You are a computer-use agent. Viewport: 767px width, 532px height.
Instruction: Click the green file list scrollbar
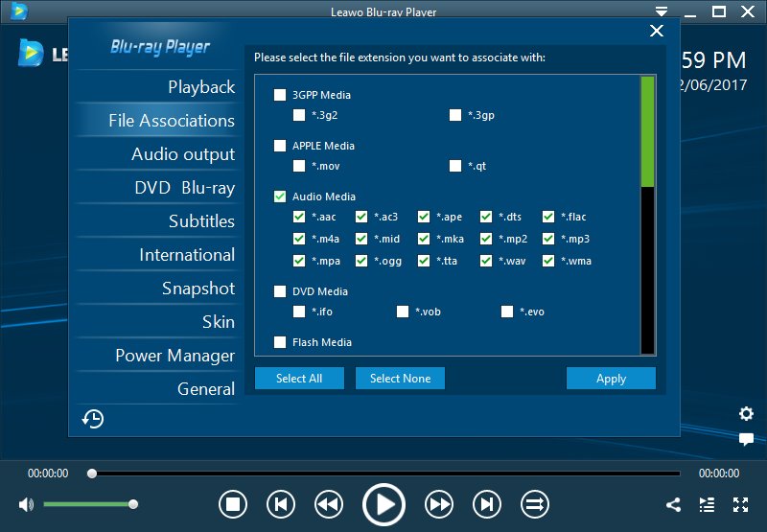647,130
